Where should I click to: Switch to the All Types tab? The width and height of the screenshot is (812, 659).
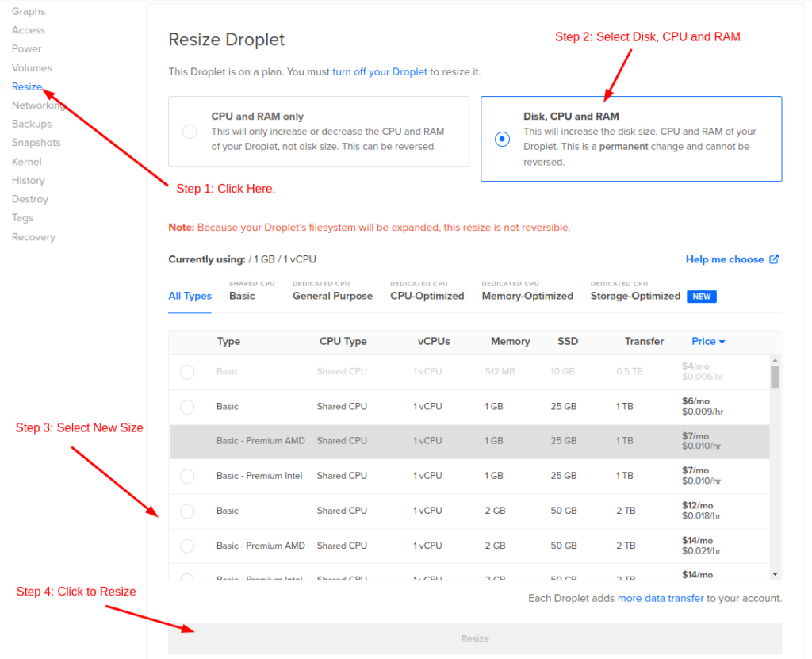(x=190, y=296)
